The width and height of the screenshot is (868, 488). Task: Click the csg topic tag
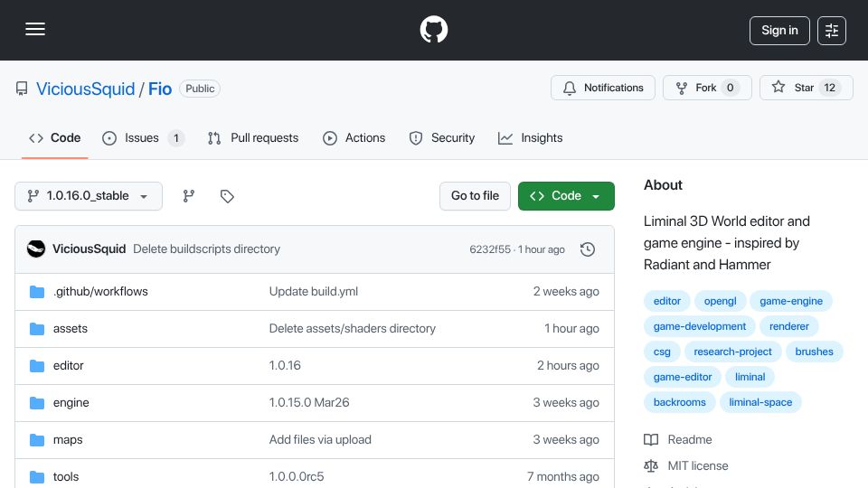click(x=662, y=352)
